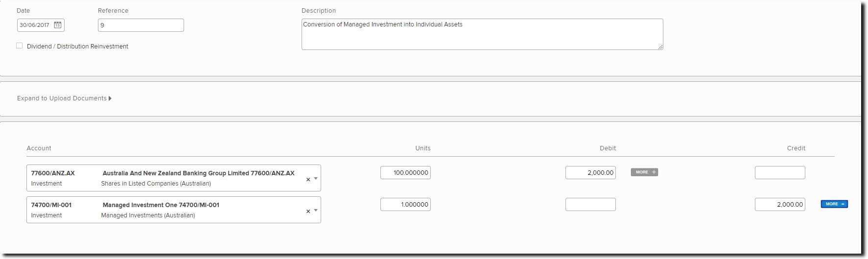Image resolution: width=868 pixels, height=259 pixels.
Task: Click the Reference number field
Action: click(141, 25)
